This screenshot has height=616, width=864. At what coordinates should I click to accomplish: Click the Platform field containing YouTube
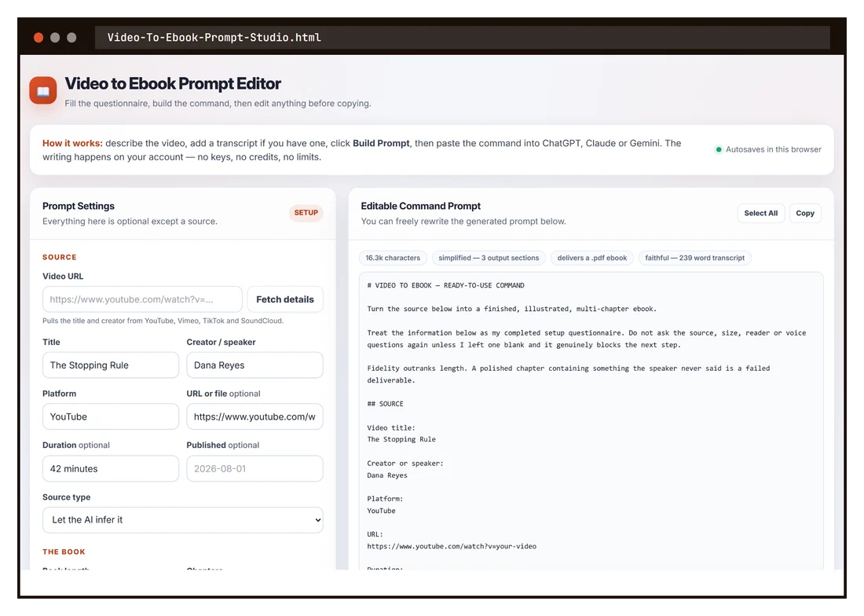(111, 416)
